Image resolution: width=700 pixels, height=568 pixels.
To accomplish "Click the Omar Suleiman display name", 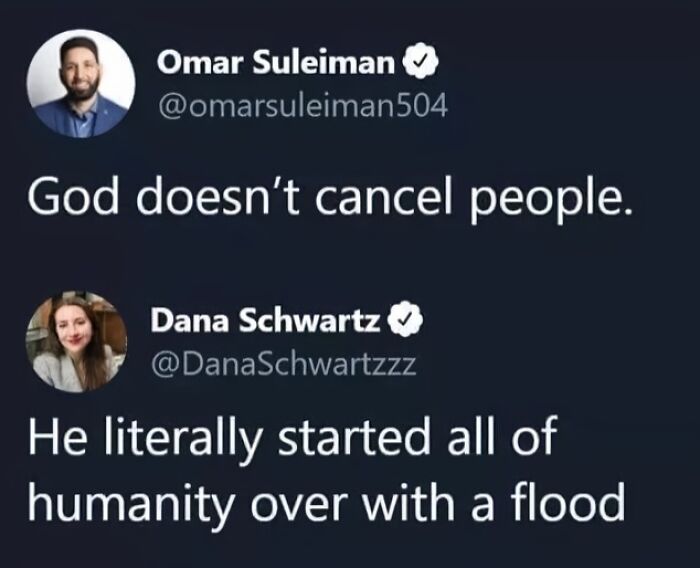I will click(274, 65).
